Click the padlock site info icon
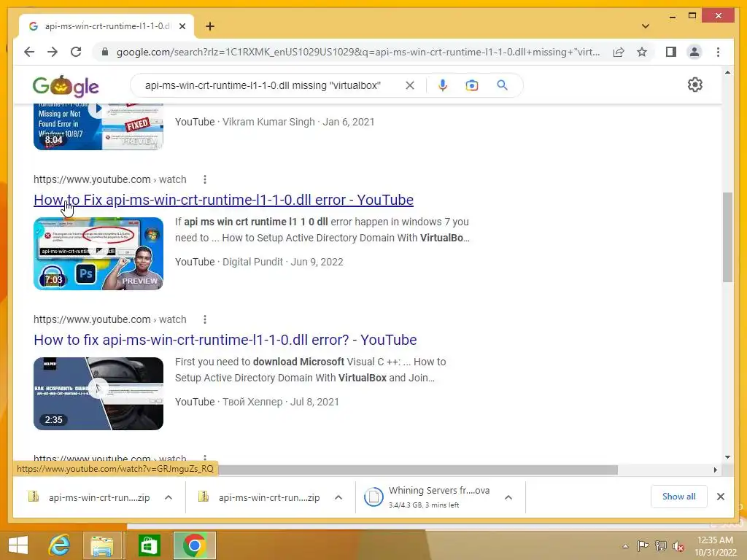 (105, 52)
